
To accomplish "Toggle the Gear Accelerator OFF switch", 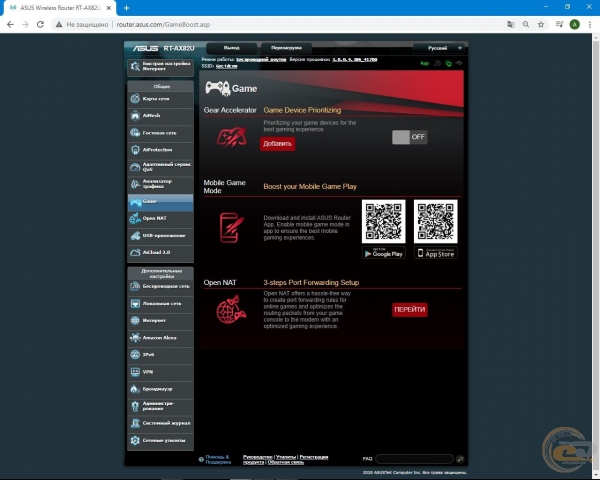I will tap(409, 137).
